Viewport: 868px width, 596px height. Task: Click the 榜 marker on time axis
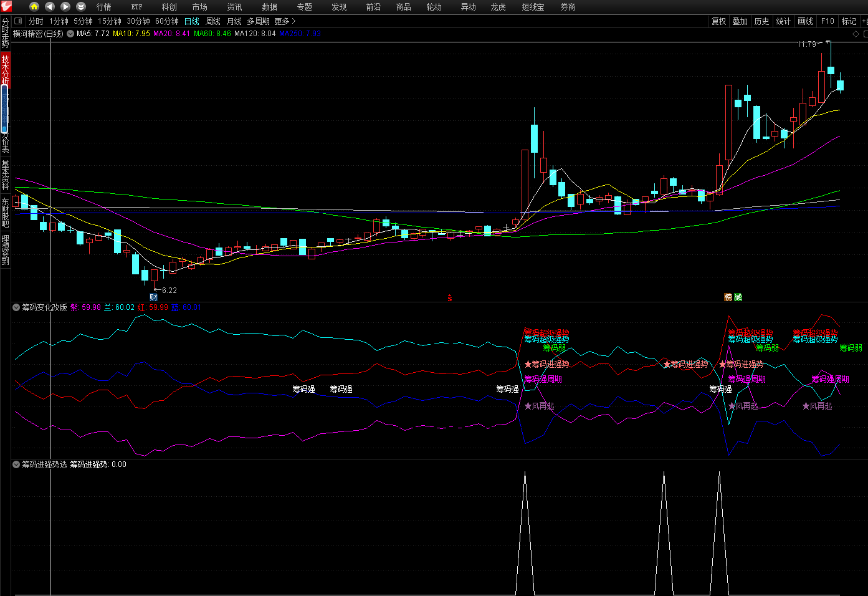[x=728, y=297]
